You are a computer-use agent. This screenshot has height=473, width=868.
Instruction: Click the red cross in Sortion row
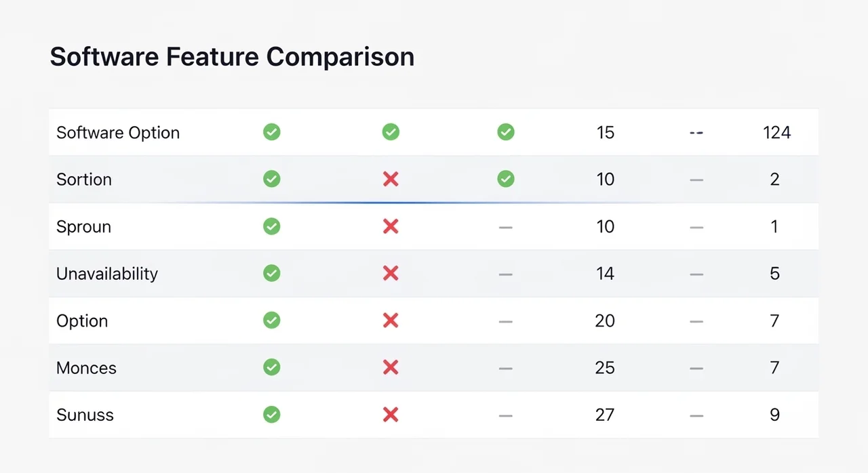[391, 179]
